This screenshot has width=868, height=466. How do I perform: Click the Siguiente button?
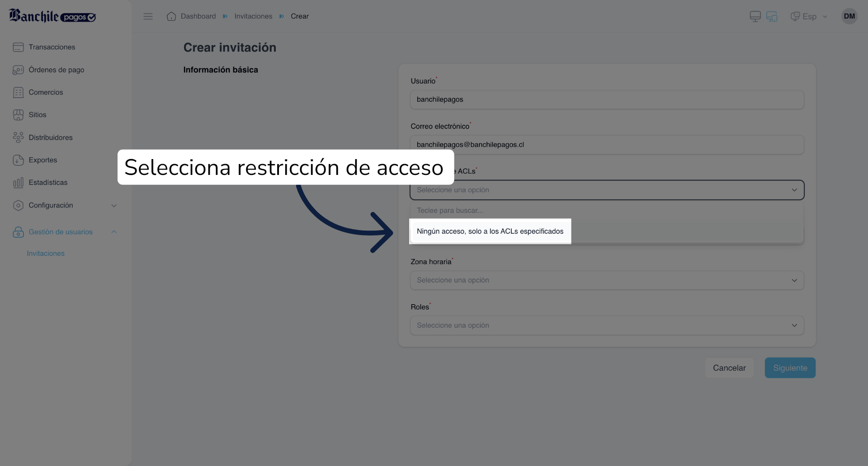point(790,368)
